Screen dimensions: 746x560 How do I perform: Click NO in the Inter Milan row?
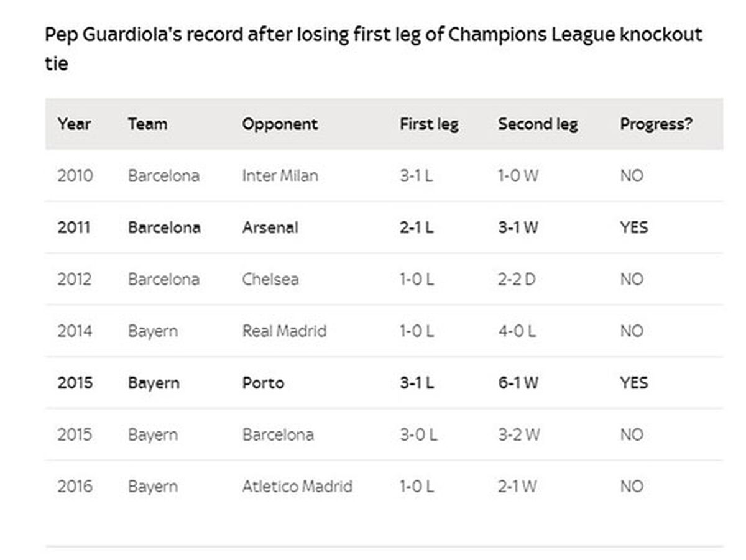coord(631,176)
